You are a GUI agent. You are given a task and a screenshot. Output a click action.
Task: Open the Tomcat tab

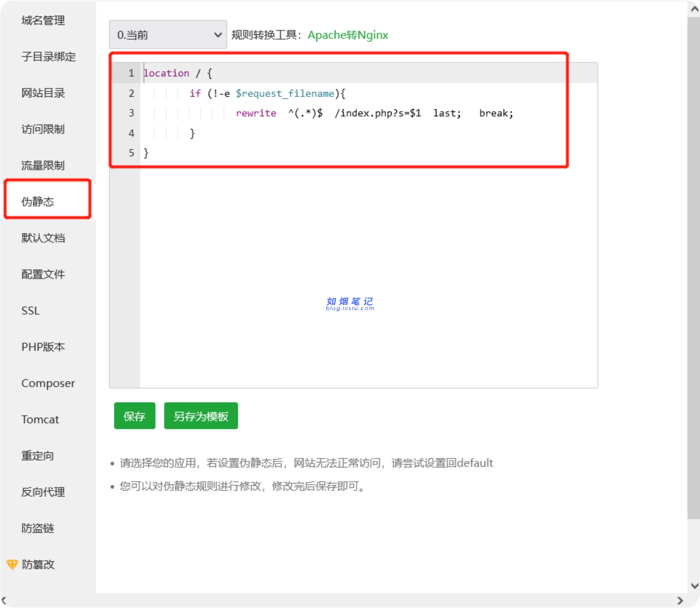pos(40,419)
